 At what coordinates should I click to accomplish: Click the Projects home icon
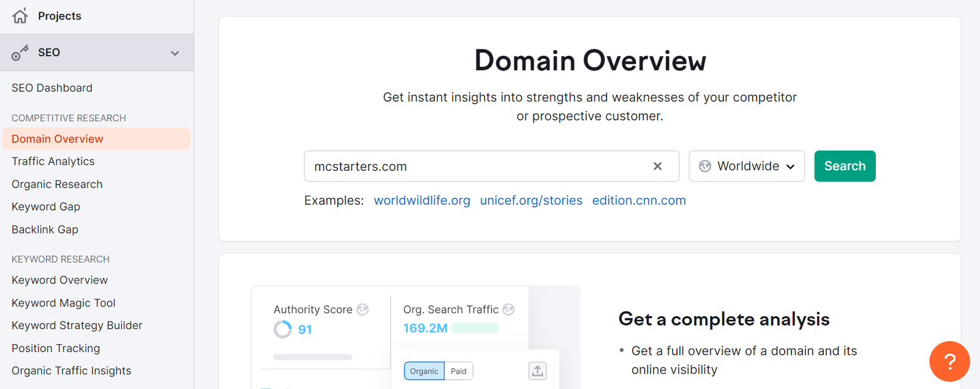tap(20, 16)
